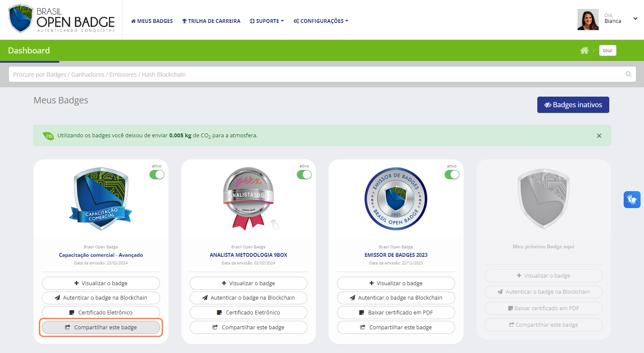The width and height of the screenshot is (644, 353).
Task: Baixar certificado em PDF for Emissor 2023
Action: [x=396, y=312]
